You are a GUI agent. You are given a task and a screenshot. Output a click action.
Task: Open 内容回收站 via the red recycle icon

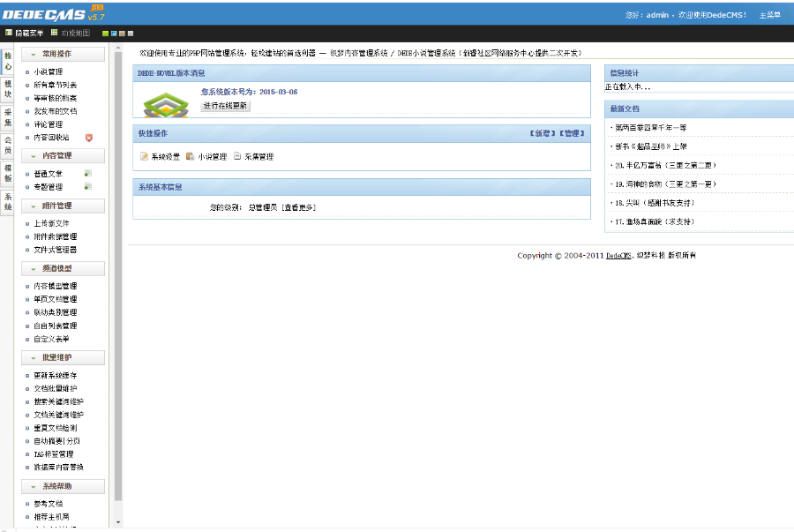coord(89,138)
